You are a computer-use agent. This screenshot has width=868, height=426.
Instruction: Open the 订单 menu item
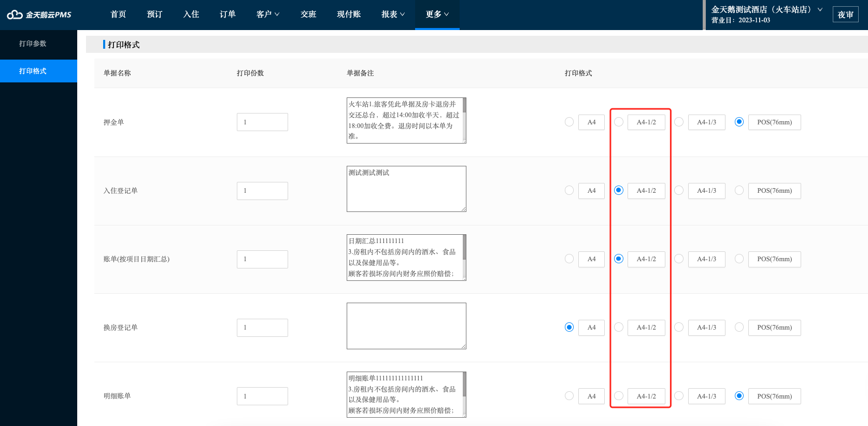(x=227, y=15)
